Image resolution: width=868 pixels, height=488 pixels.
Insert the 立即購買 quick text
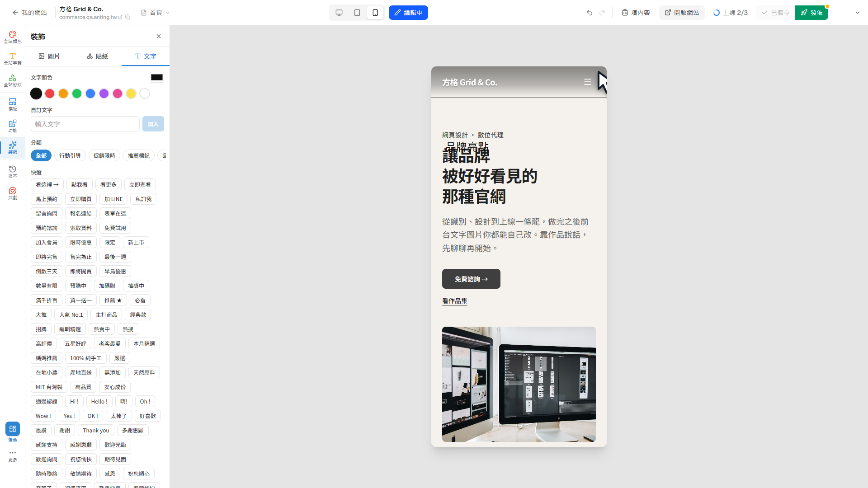pyautogui.click(x=81, y=199)
